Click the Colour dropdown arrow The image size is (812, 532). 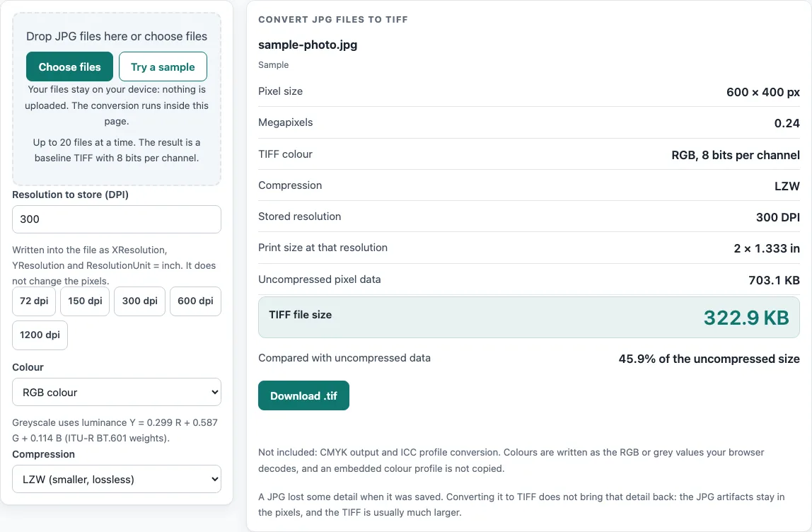click(x=214, y=392)
